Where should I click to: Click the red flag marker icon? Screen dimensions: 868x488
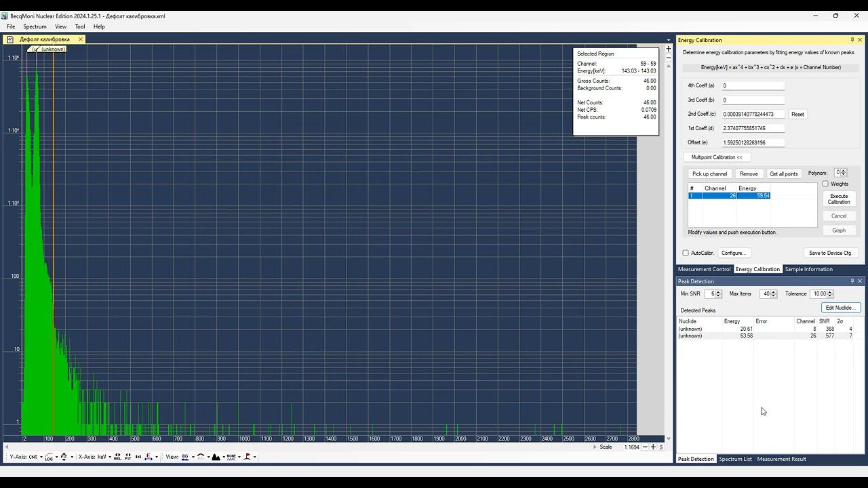(247, 457)
